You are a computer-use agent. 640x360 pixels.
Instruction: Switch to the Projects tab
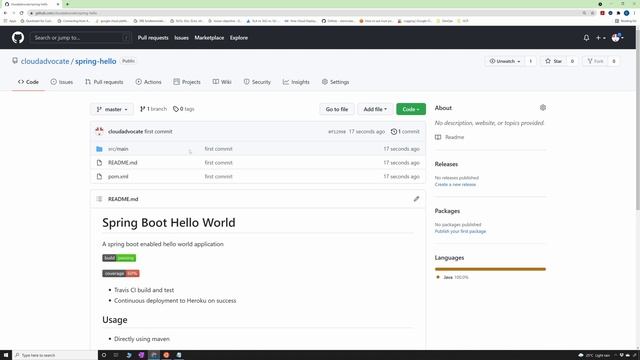coord(187,82)
